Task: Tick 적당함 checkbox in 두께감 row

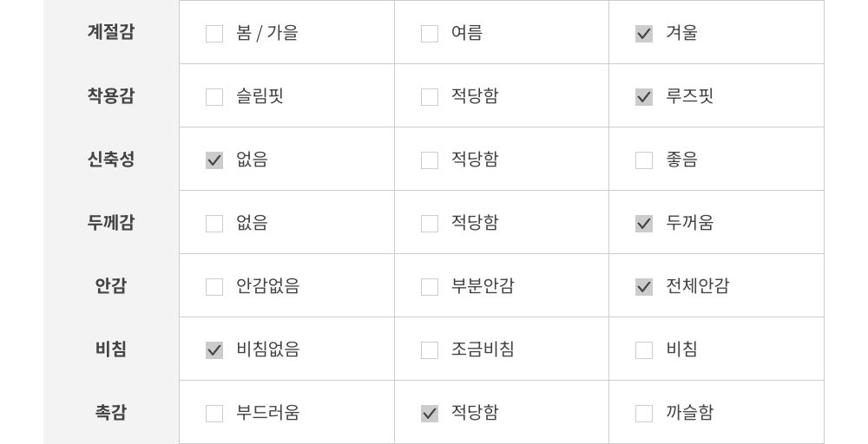Action: point(430,224)
